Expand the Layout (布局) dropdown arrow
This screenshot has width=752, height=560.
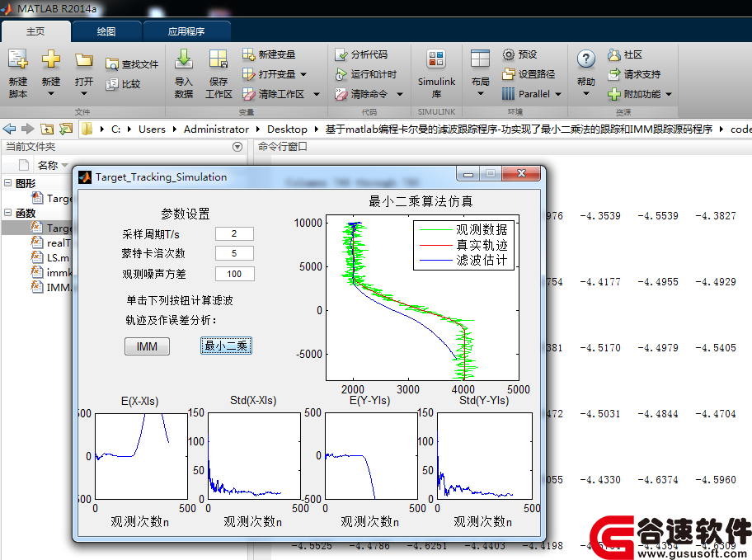pyautogui.click(x=480, y=94)
